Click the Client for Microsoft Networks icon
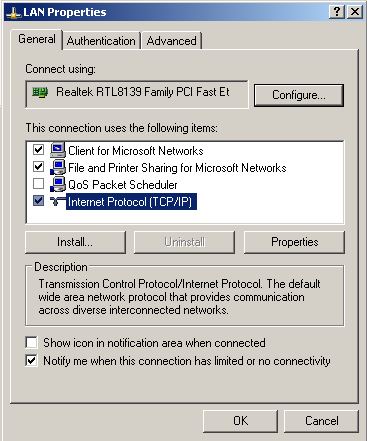This screenshot has width=367, height=441. click(x=58, y=150)
